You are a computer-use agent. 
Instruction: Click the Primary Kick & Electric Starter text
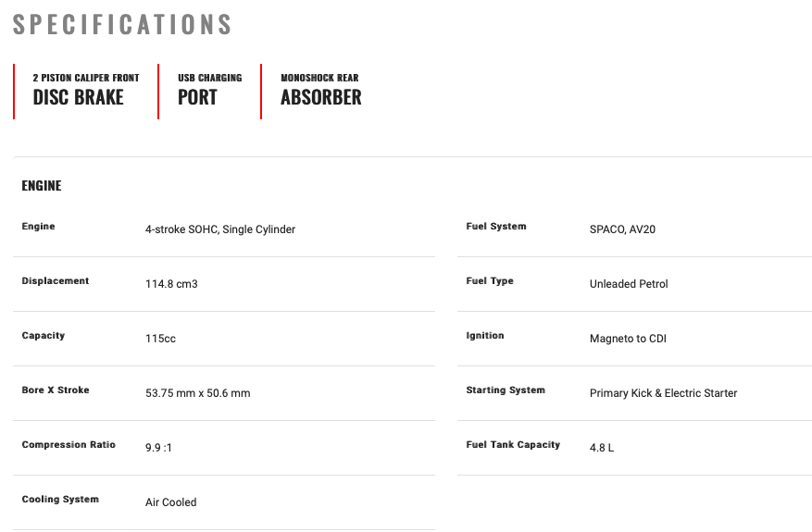coord(663,393)
